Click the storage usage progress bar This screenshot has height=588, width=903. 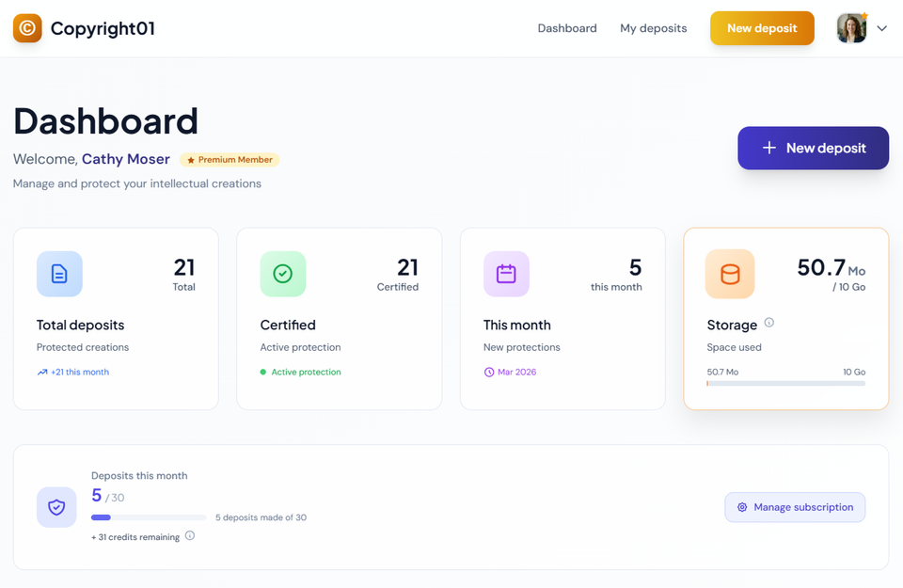[x=785, y=383]
